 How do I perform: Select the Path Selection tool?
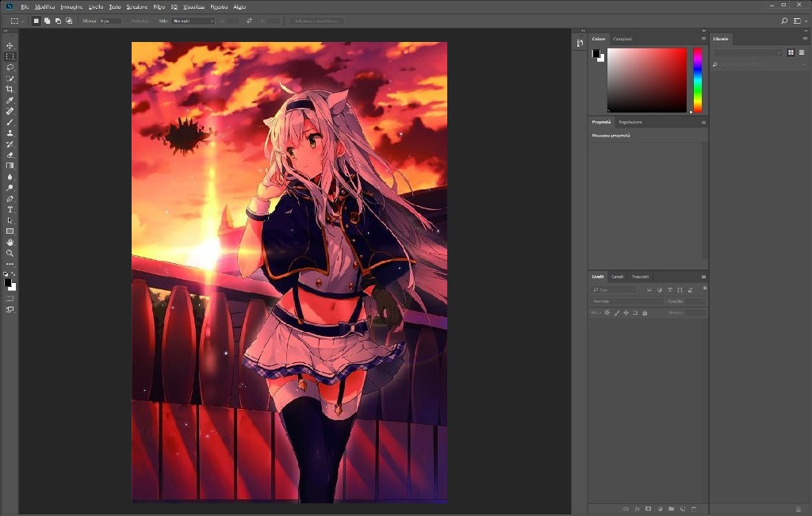pyautogui.click(x=10, y=220)
